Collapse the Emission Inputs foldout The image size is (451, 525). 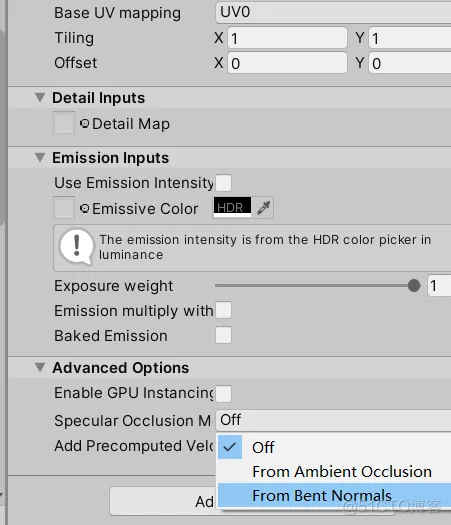click(40, 158)
